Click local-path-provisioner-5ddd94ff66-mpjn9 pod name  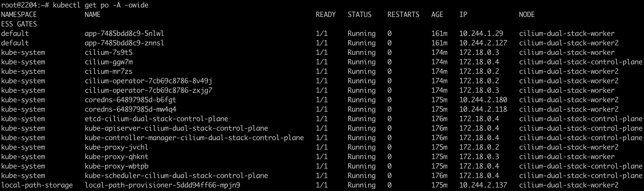pyautogui.click(x=162, y=185)
